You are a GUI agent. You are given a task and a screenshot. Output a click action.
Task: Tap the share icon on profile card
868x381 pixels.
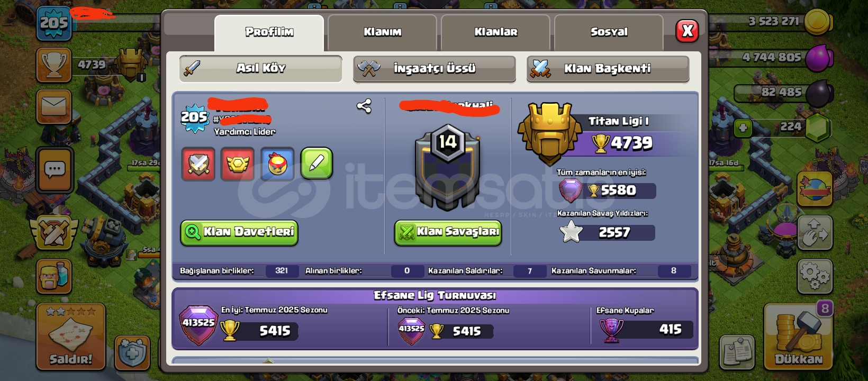pos(364,106)
